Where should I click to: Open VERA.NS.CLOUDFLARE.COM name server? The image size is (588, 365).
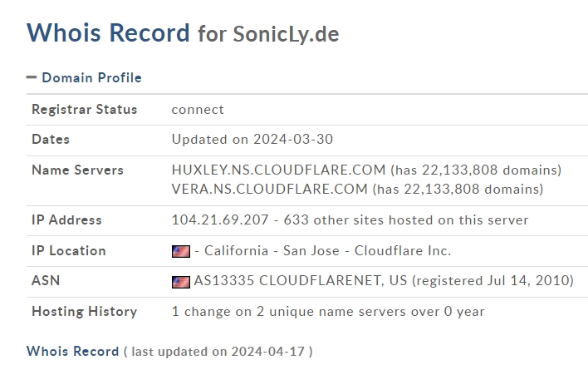(270, 189)
